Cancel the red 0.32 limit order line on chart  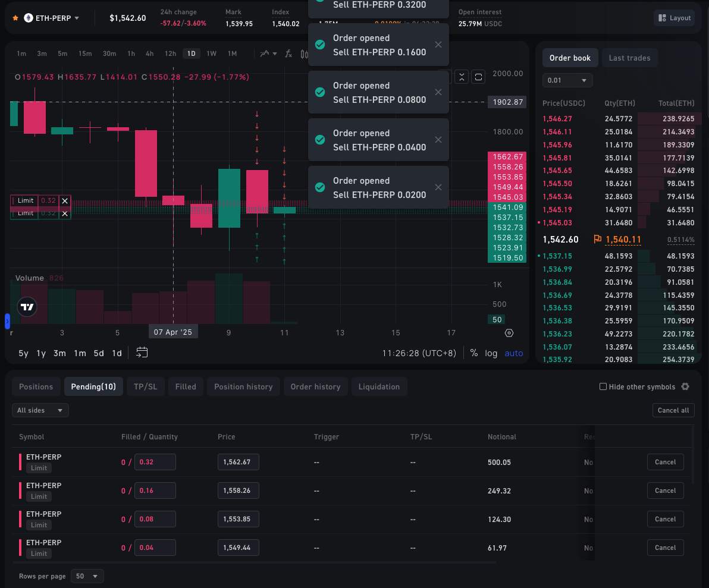click(x=65, y=201)
